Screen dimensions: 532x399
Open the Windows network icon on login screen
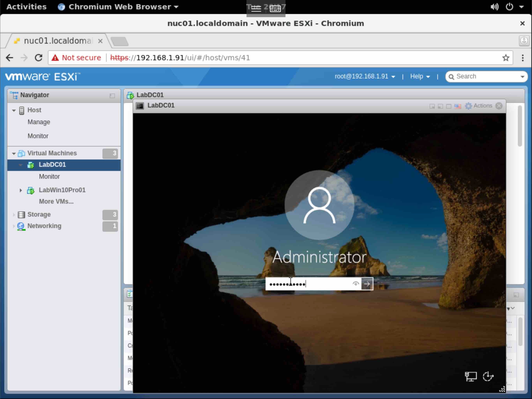click(x=470, y=376)
